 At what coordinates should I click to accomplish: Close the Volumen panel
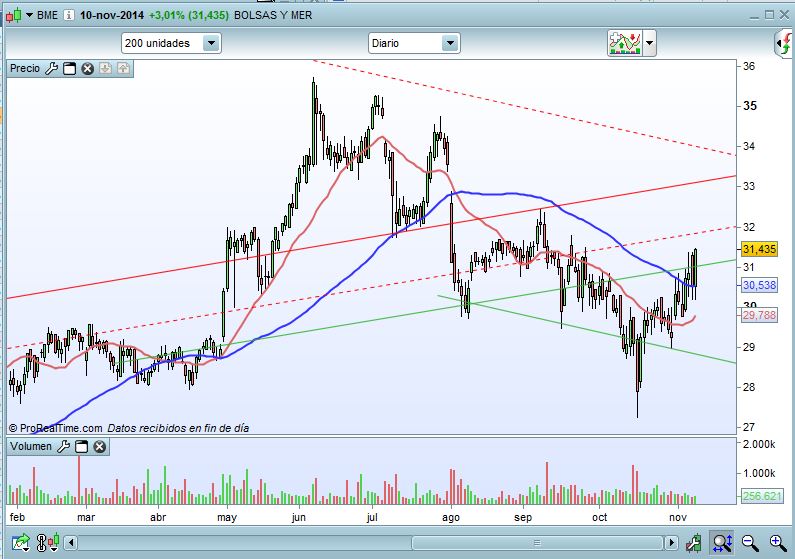click(x=100, y=446)
